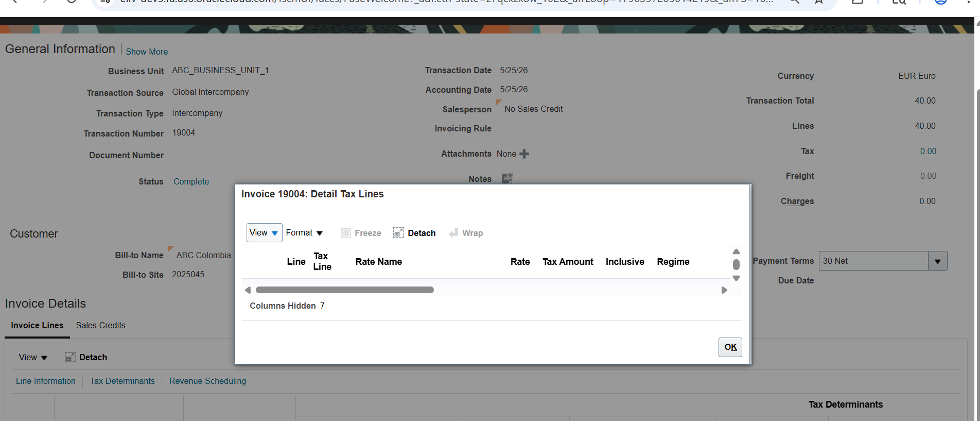The image size is (980, 421).
Task: Click the Show More link
Action: pos(147,52)
